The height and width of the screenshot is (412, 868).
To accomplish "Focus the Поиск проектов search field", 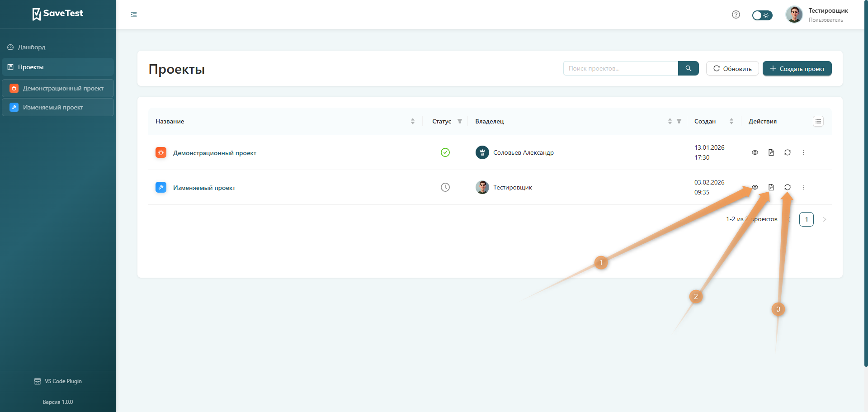I will (620, 68).
